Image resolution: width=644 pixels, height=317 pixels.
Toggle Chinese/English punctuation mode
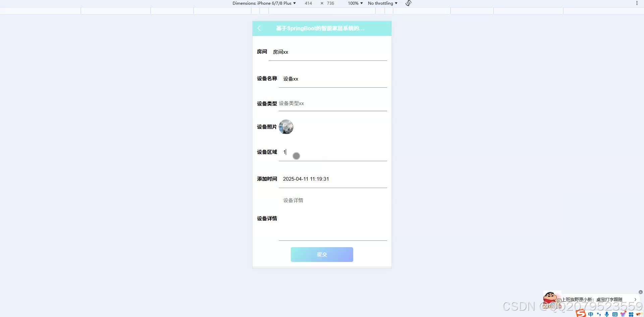pos(599,314)
